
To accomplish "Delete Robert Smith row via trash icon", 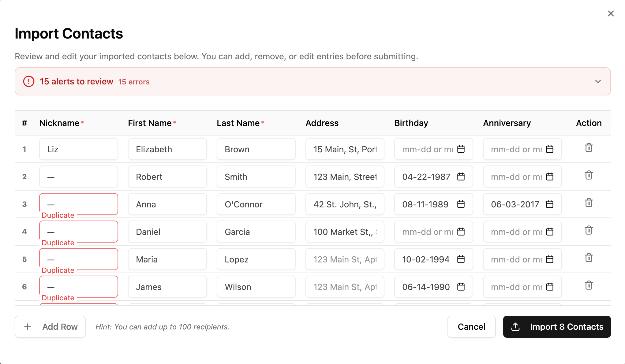I will [589, 175].
